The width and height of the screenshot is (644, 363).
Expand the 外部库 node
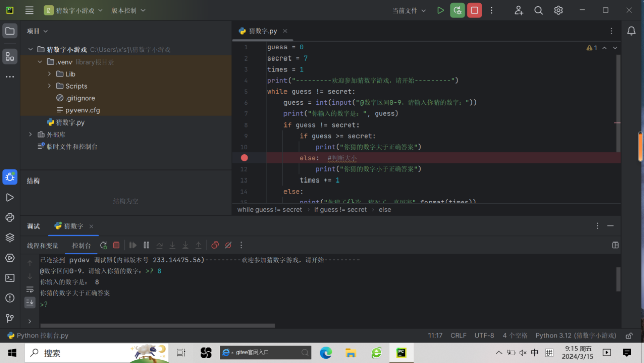coord(31,135)
